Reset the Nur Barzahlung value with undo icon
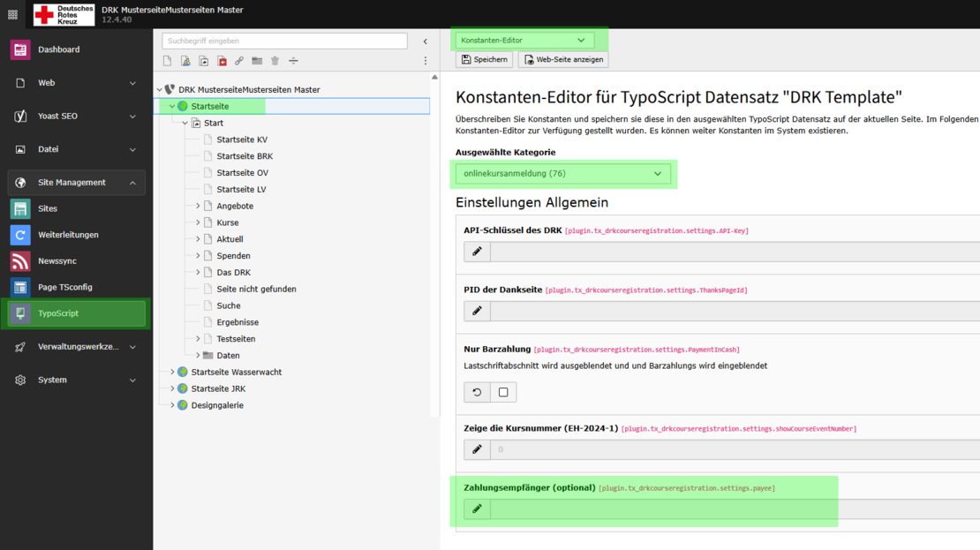The width and height of the screenshot is (980, 550). click(477, 392)
